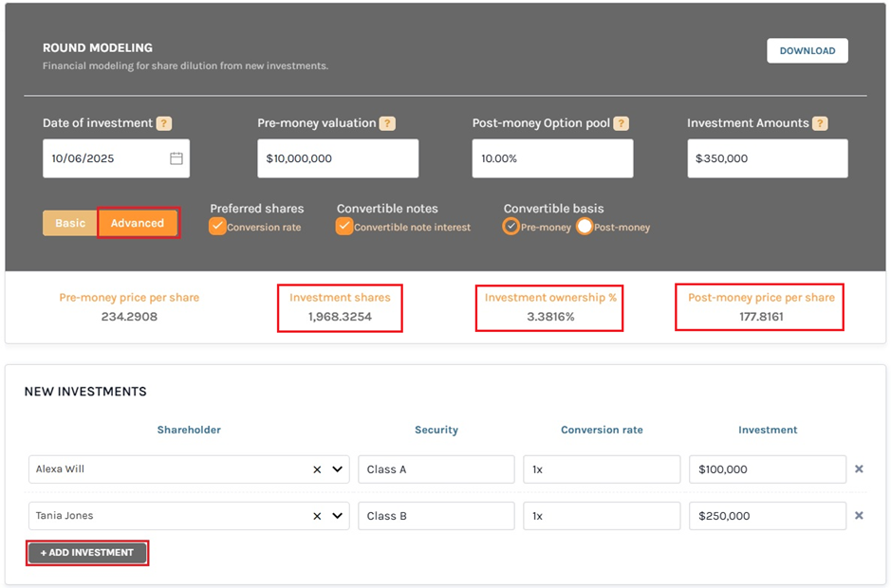
Task: Click the Pre-money valuation input field
Action: (337, 158)
